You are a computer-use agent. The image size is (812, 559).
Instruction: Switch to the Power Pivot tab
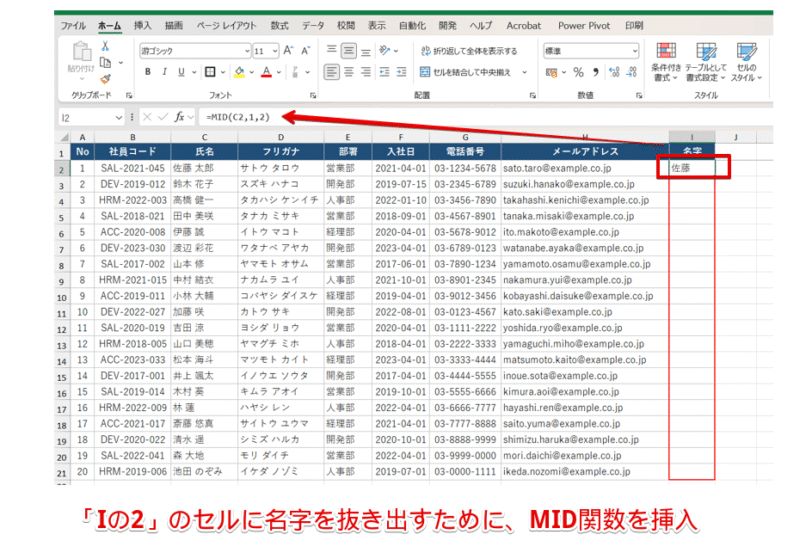click(x=584, y=25)
